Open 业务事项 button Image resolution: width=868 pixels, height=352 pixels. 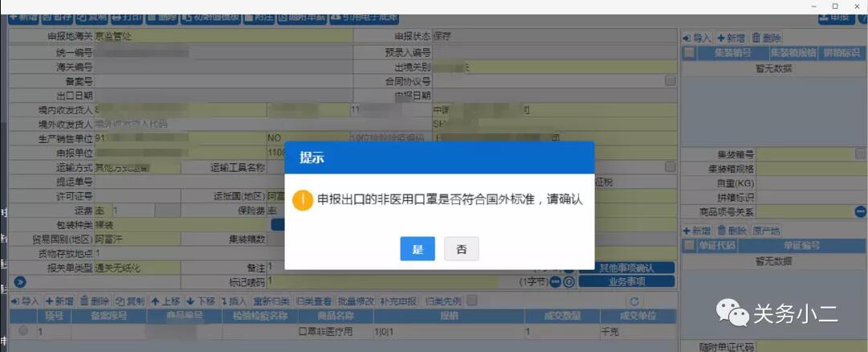point(626,281)
